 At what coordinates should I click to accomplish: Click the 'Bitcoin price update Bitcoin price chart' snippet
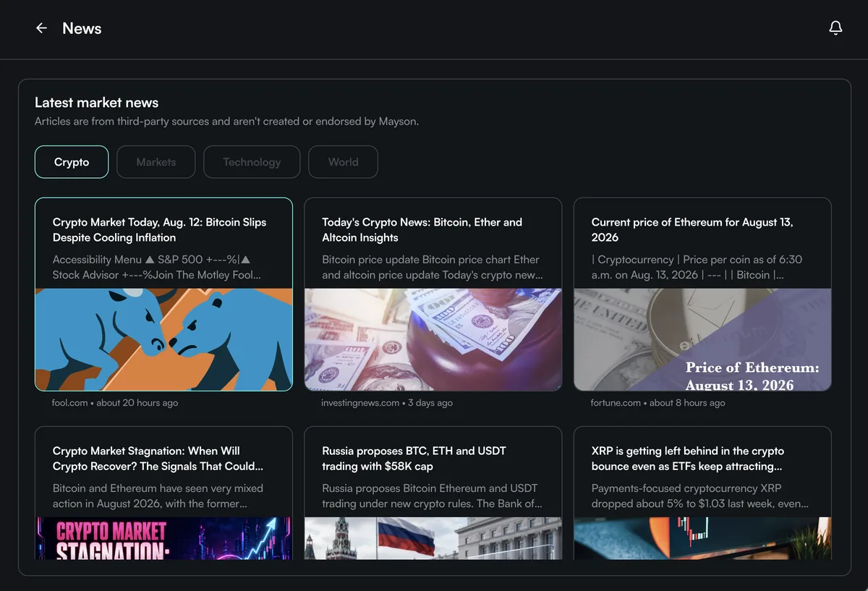pyautogui.click(x=433, y=267)
